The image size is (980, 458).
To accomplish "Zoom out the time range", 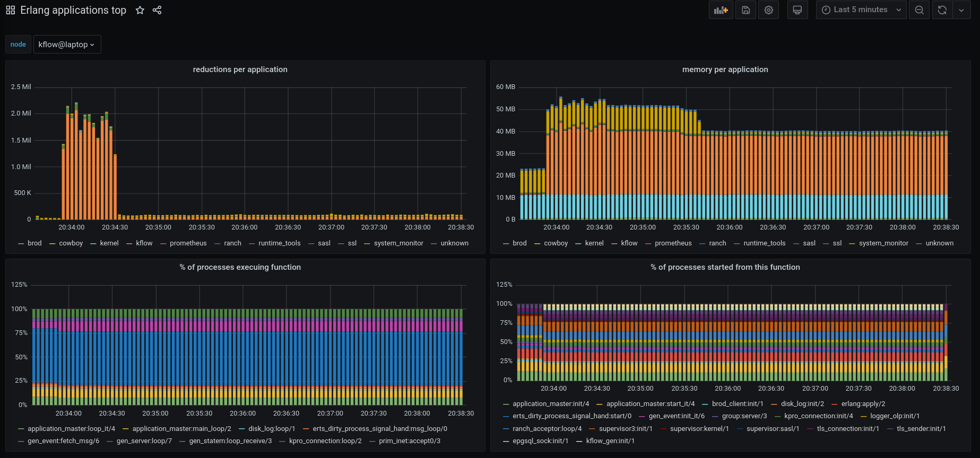I will click(920, 10).
